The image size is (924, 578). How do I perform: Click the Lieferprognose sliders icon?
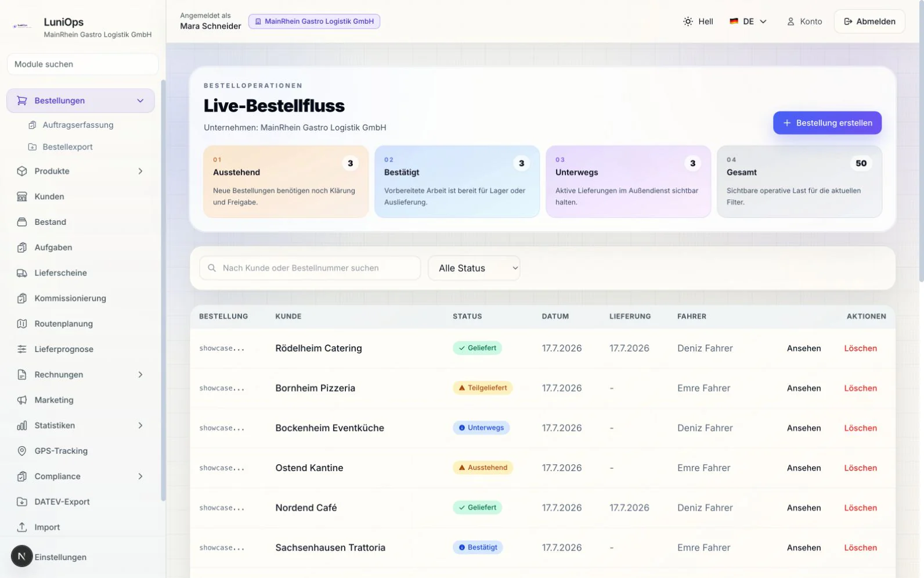pos(22,349)
